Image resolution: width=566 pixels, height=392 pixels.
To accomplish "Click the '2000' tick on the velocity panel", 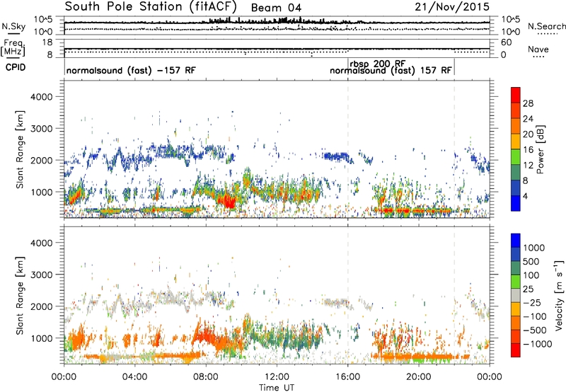I will point(41,306).
